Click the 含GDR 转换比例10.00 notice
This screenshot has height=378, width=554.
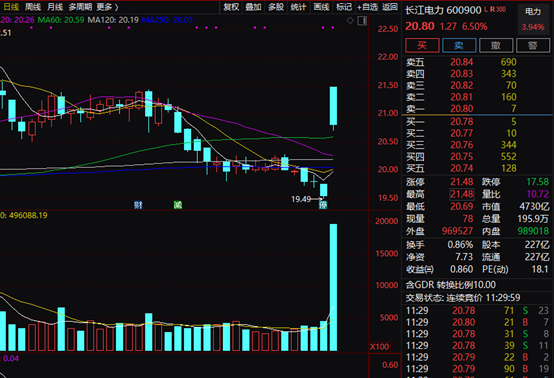[450, 285]
